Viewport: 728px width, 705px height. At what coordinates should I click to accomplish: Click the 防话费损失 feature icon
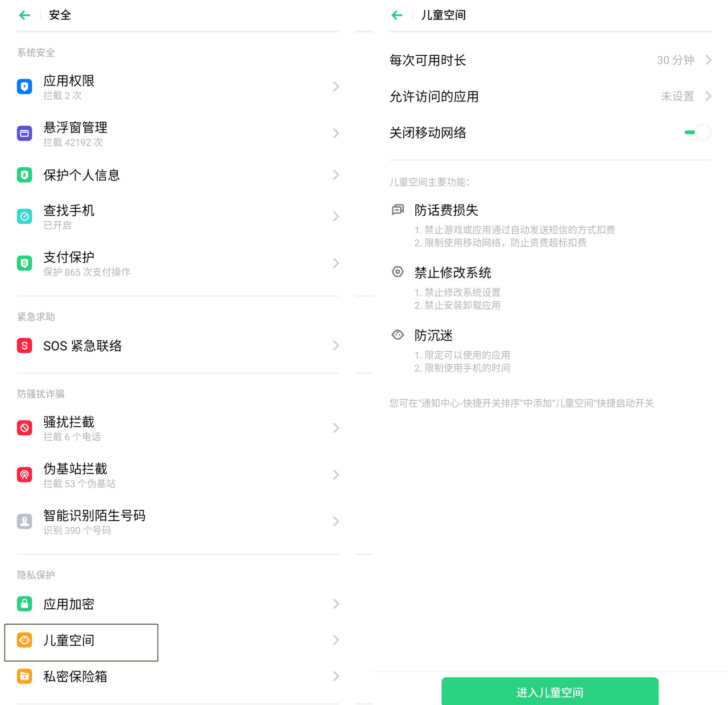tap(397, 209)
